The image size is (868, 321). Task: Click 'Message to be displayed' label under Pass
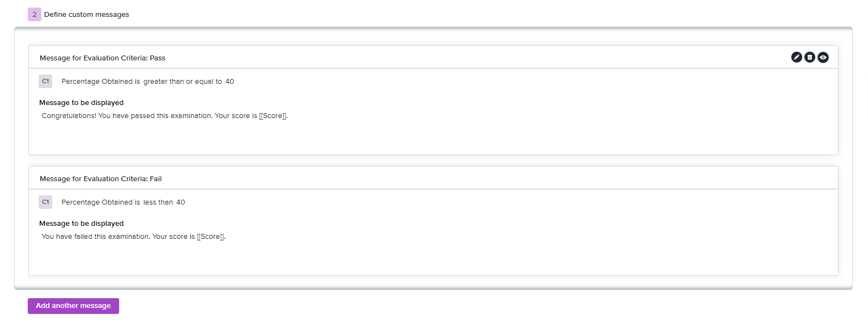pyautogui.click(x=82, y=102)
